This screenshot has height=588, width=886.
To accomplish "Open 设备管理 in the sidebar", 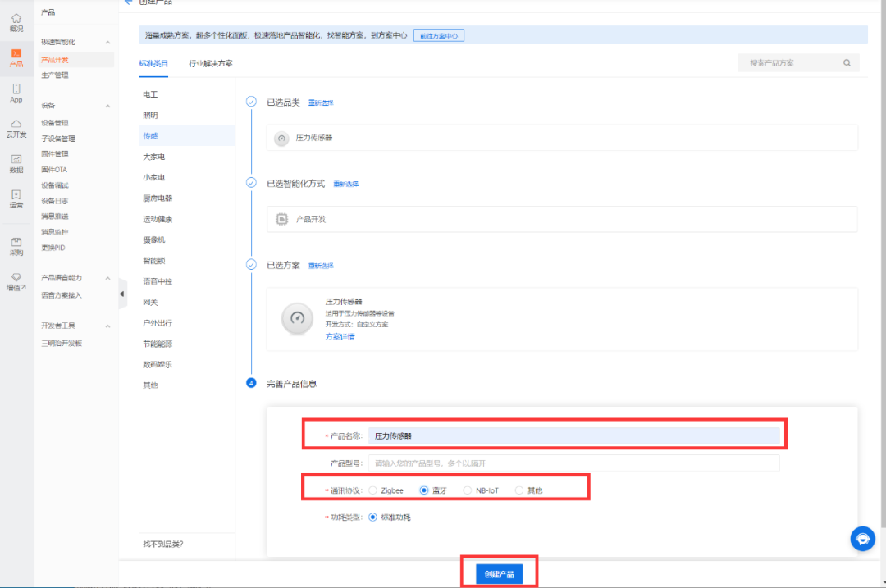I will pos(55,123).
